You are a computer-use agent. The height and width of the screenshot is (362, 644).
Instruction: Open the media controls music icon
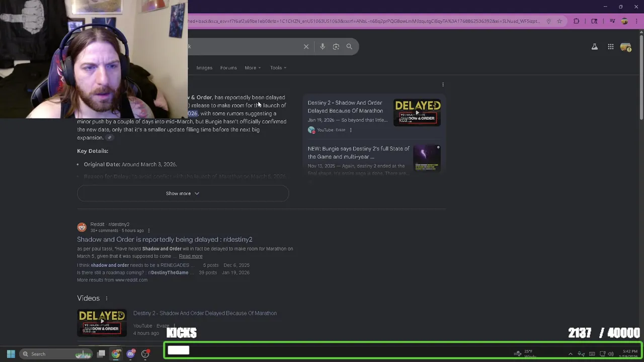click(612, 21)
